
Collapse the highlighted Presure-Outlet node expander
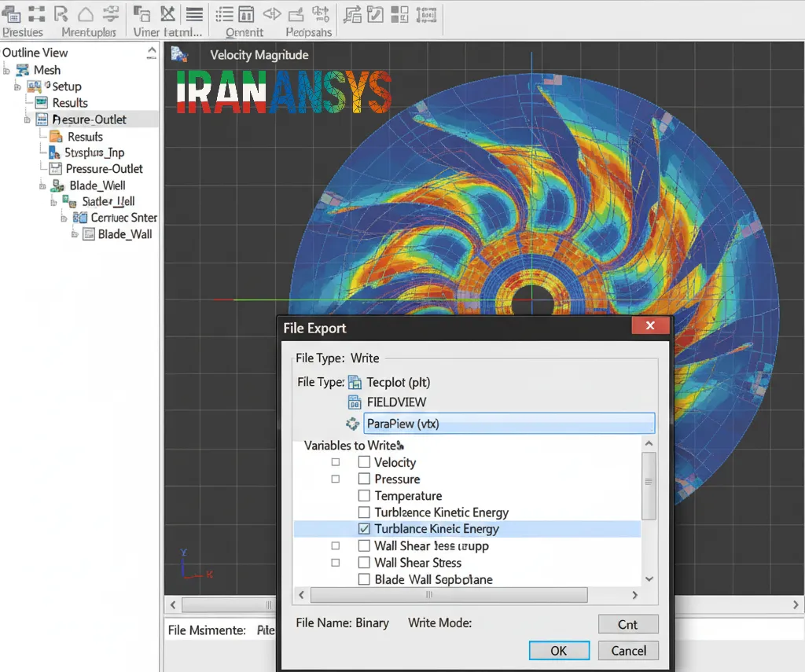[28, 119]
